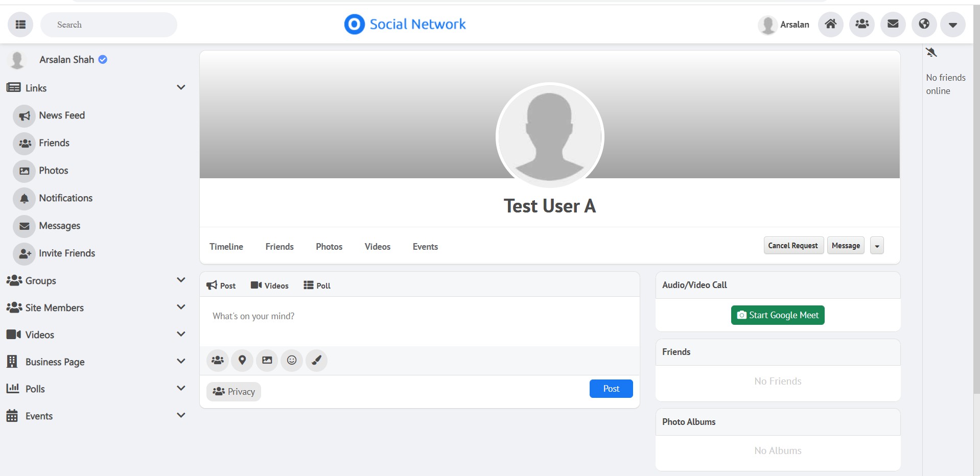Tag friends using the people icon in composer
Screen dimensions: 980x476
218,360
